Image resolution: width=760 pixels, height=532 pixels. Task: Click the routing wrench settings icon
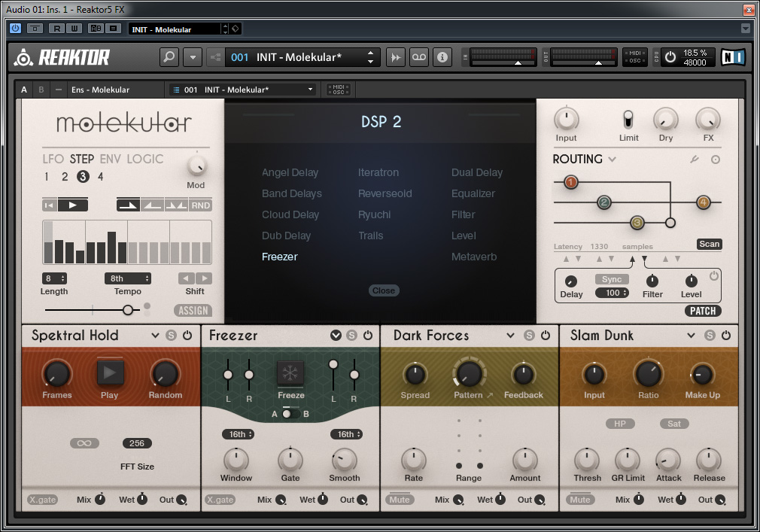pyautogui.click(x=696, y=160)
